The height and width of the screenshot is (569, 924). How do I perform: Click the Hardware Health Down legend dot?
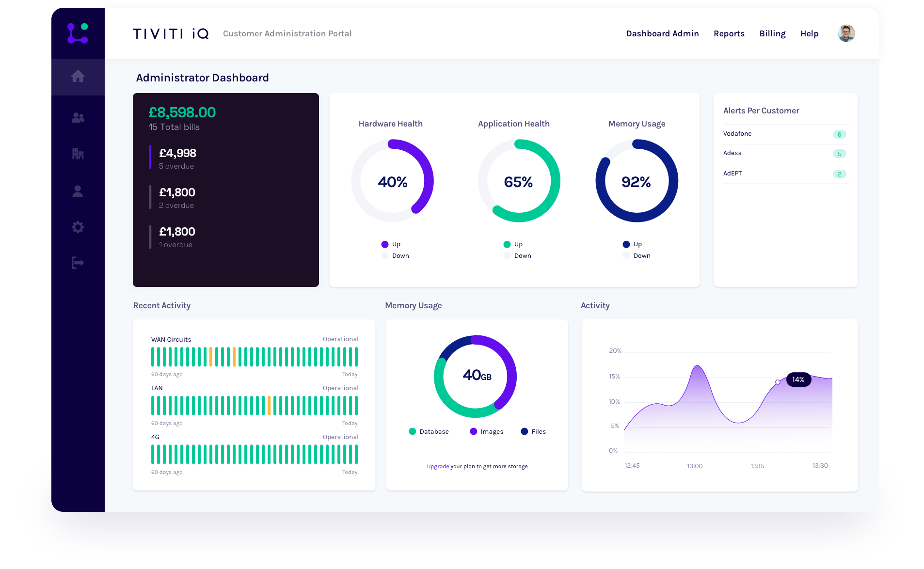point(385,255)
